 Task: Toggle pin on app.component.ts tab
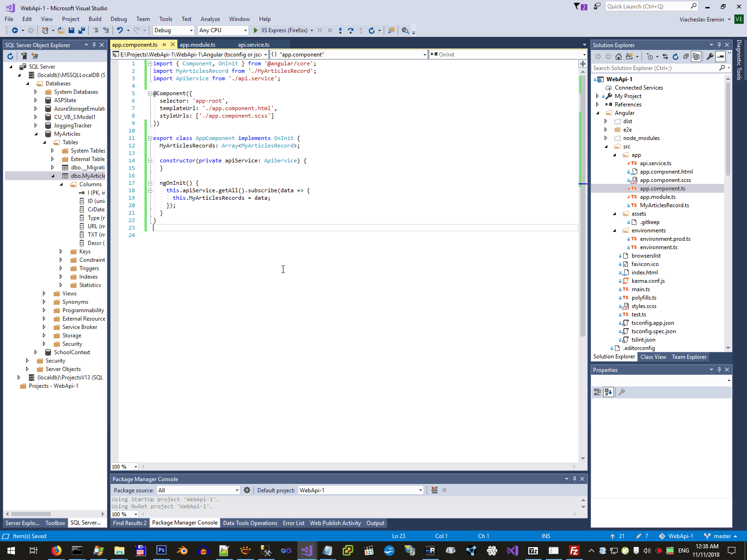[x=164, y=45]
